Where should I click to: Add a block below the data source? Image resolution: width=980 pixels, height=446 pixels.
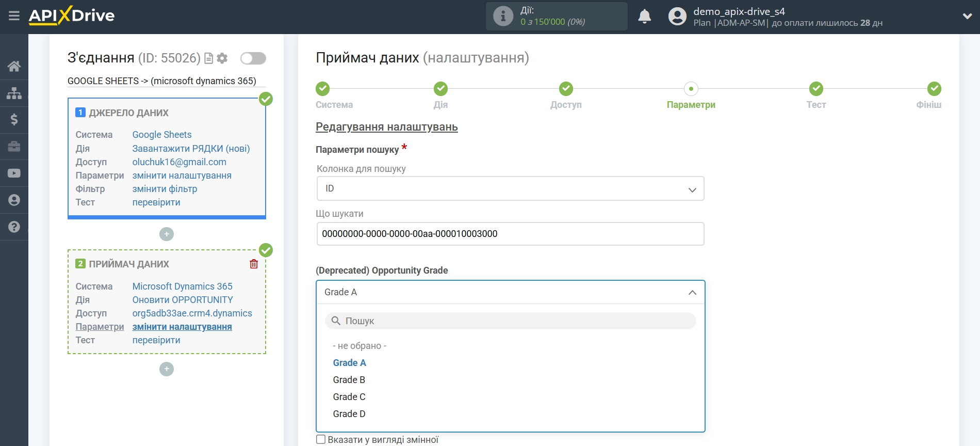coord(167,234)
